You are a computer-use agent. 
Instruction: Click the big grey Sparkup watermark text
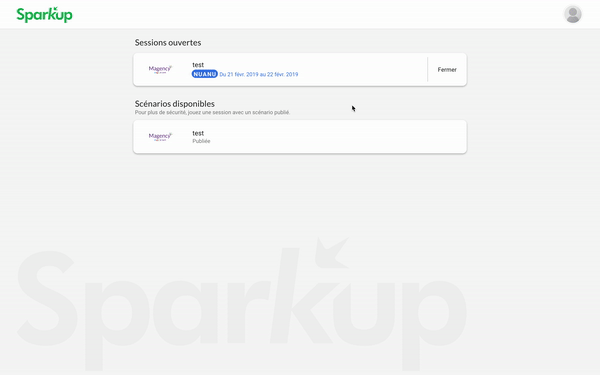click(x=241, y=306)
